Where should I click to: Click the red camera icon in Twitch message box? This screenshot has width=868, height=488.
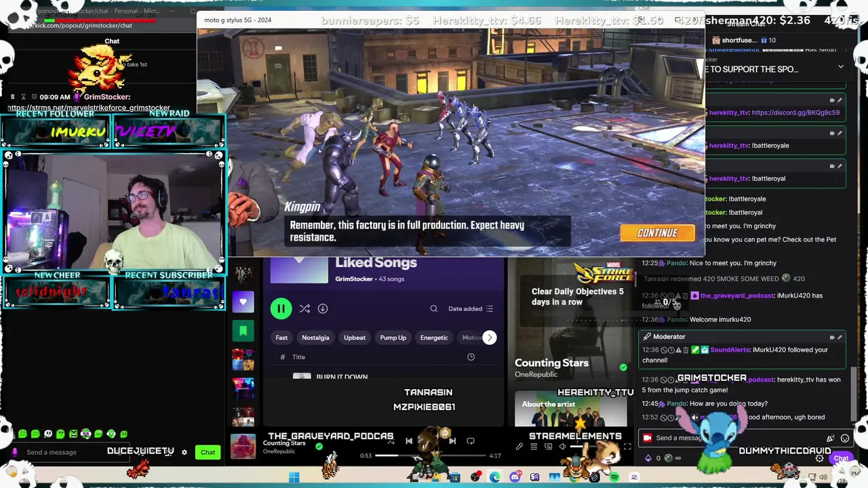tap(647, 438)
